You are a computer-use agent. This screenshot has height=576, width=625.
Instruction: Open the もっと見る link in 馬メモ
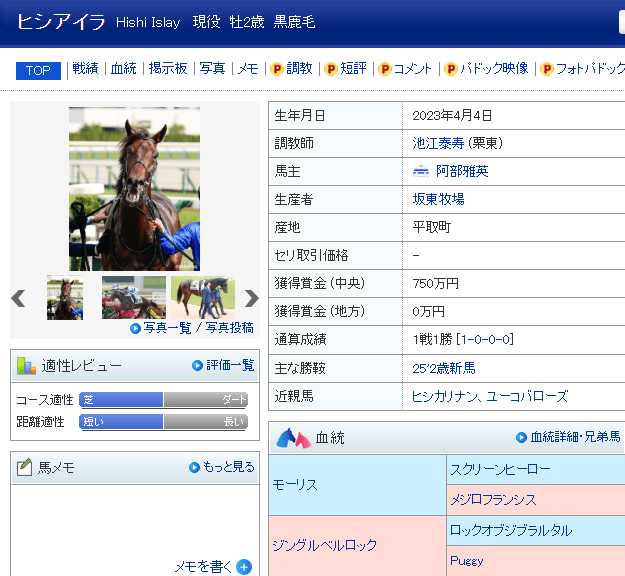tap(229, 467)
